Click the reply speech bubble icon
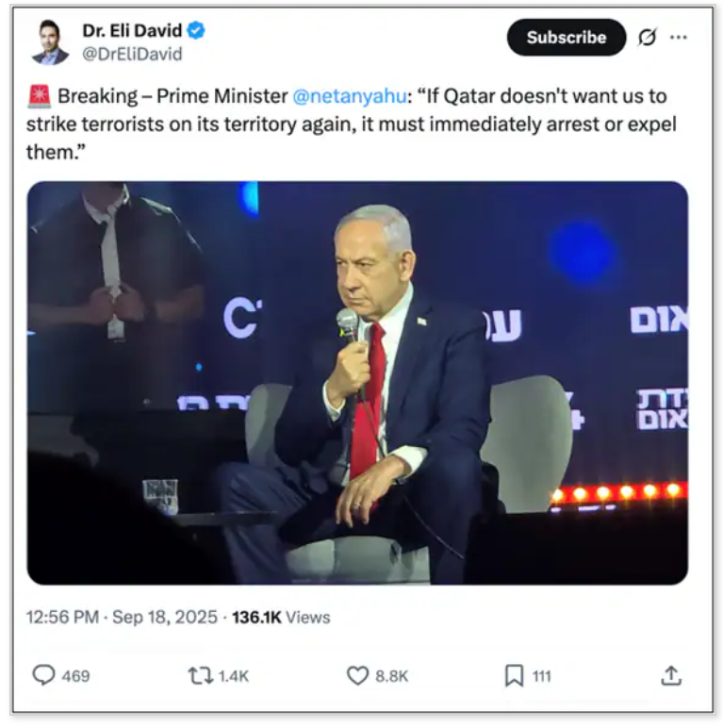 point(43,675)
